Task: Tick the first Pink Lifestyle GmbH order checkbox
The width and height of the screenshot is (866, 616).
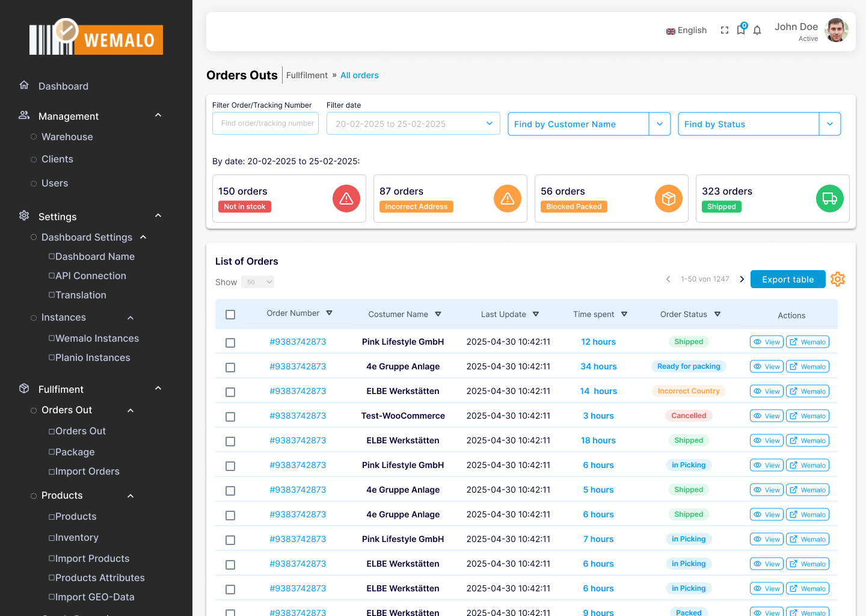Action: click(x=230, y=342)
